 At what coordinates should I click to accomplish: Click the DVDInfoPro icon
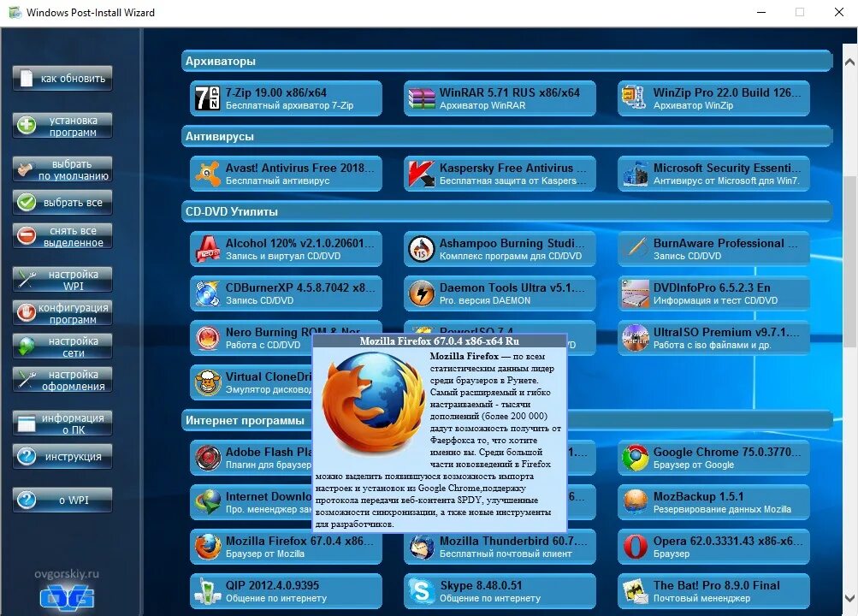click(x=635, y=293)
